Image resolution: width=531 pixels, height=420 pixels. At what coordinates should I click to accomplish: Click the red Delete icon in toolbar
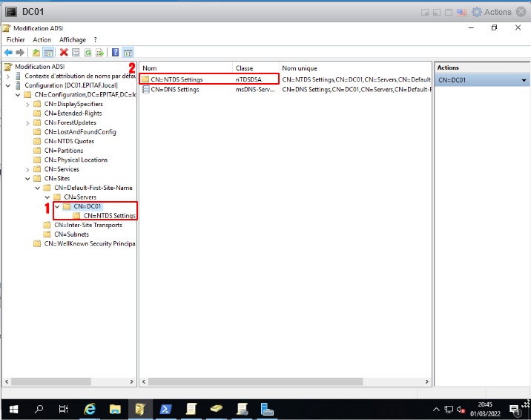point(64,53)
